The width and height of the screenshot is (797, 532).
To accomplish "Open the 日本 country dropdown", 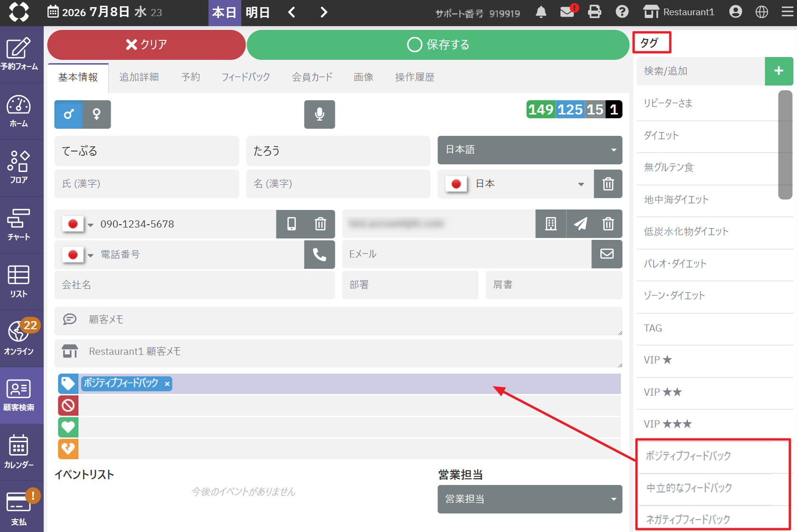I will click(516, 184).
